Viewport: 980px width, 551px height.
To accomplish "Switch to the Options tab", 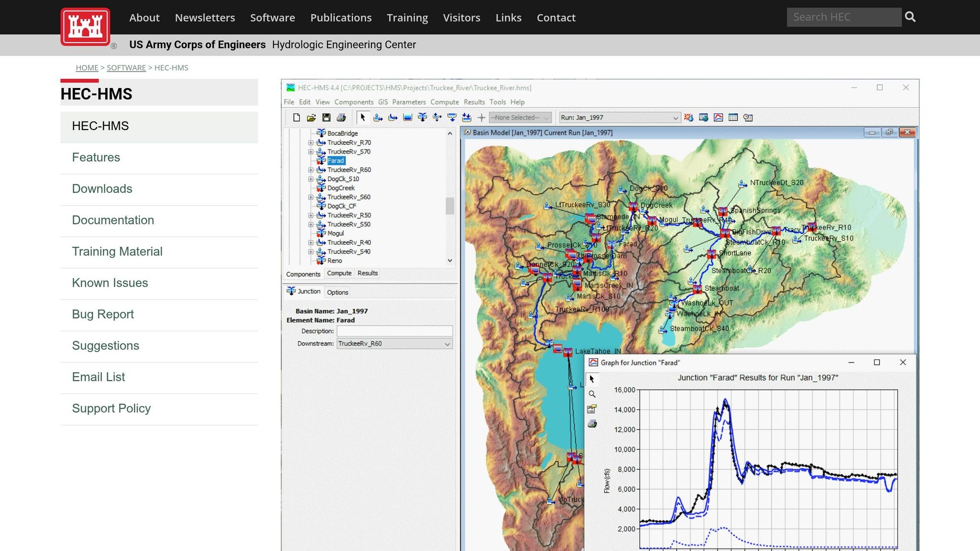I will (338, 292).
